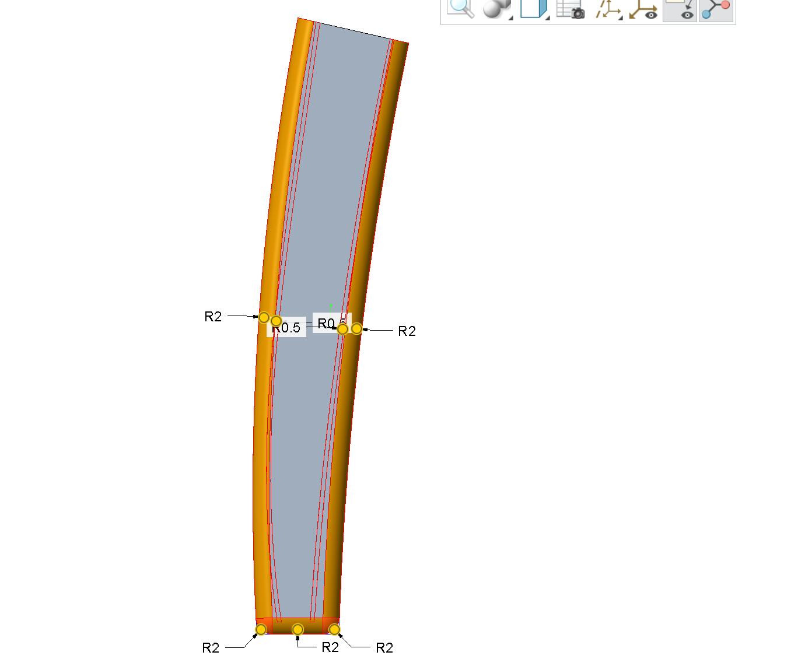Select the R2 label at middle right
The width and height of the screenshot is (812, 666).
point(407,331)
